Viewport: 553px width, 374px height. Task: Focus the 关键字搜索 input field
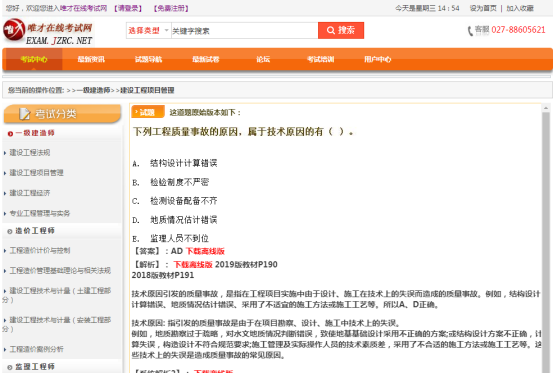tap(244, 31)
